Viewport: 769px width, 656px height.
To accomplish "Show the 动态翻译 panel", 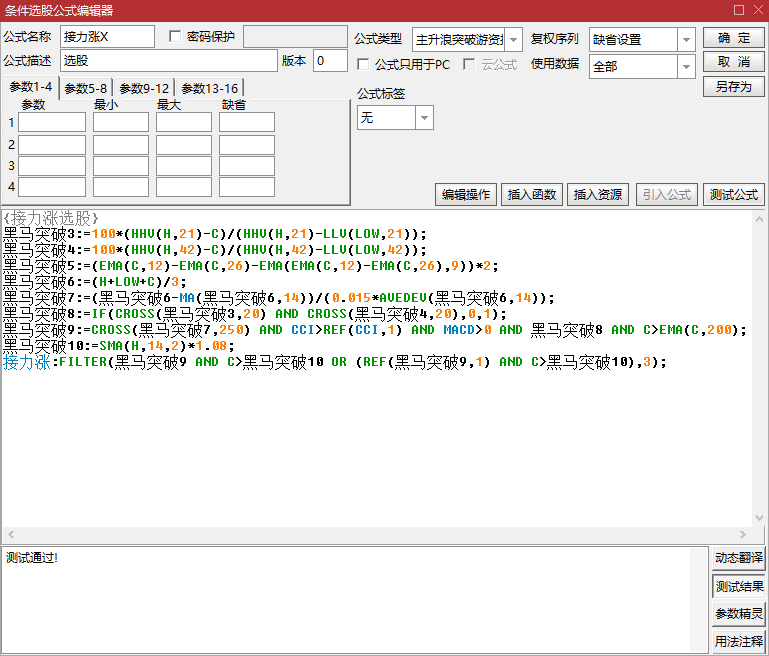I will pyautogui.click(x=739, y=558).
